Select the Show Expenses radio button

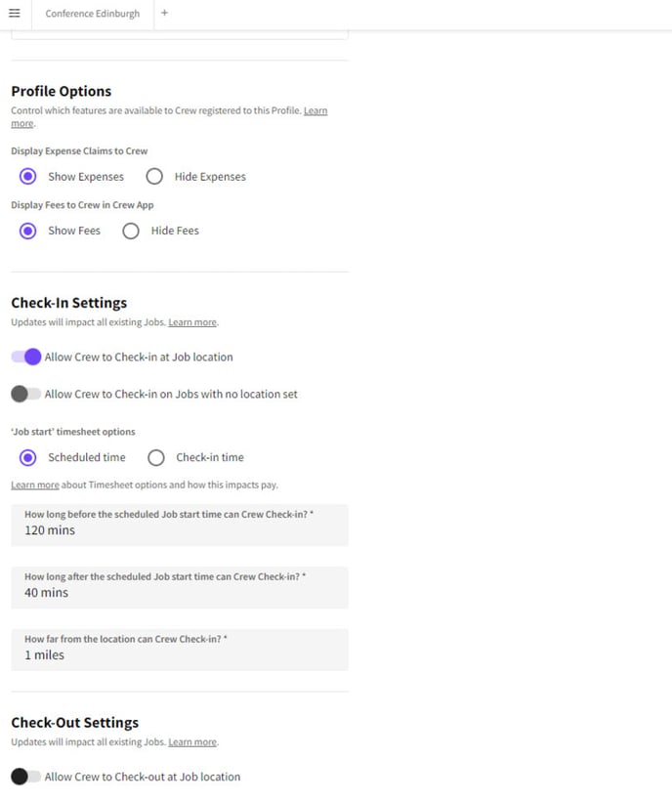(x=28, y=177)
